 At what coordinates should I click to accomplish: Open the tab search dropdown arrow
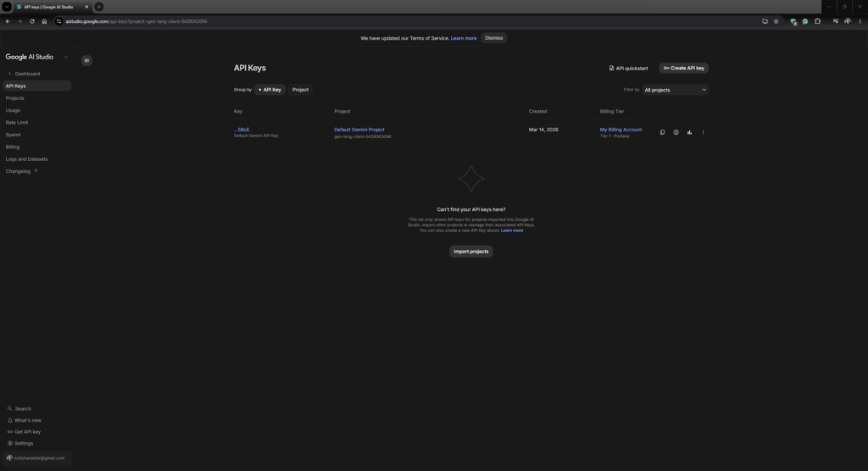point(7,7)
